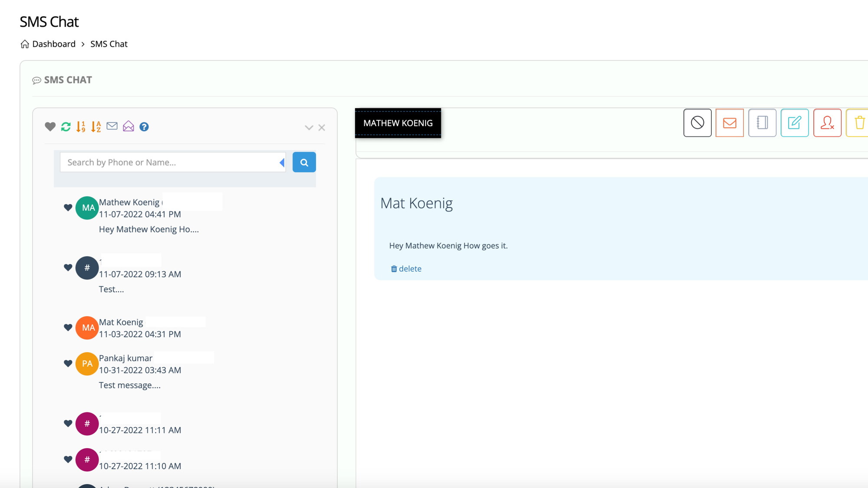This screenshot has height=488, width=868.
Task: Collapse the chat list panel with the chevron
Action: 309,128
